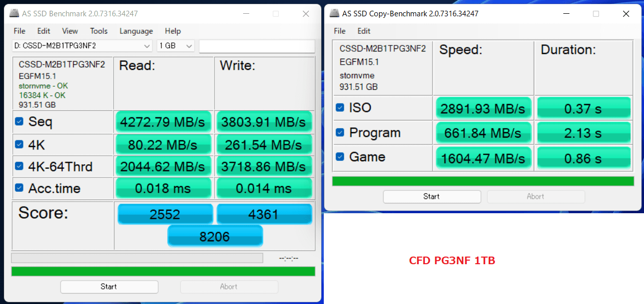Click write score 4361
The width and height of the screenshot is (644, 304).
pyautogui.click(x=264, y=214)
